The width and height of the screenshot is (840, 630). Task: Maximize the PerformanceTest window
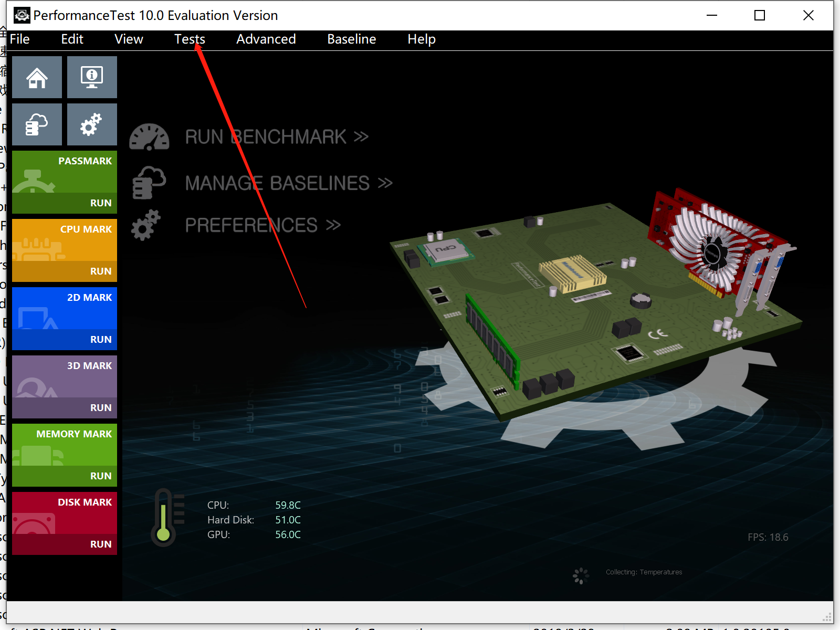tap(760, 15)
